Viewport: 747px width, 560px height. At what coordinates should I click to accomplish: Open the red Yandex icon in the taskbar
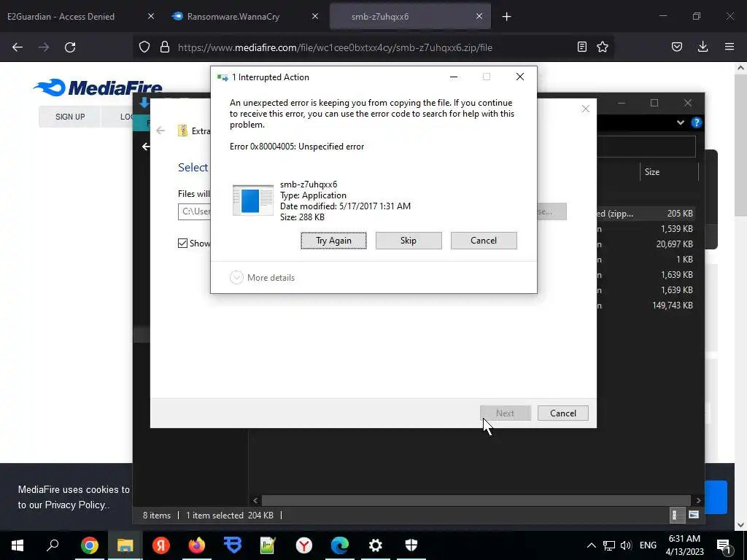point(161,545)
